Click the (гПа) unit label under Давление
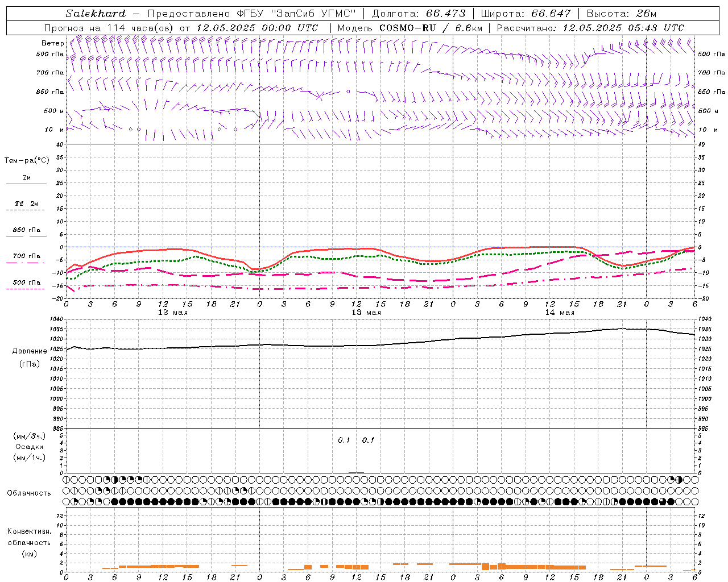Screen dimensions: 728x582 click(30, 364)
